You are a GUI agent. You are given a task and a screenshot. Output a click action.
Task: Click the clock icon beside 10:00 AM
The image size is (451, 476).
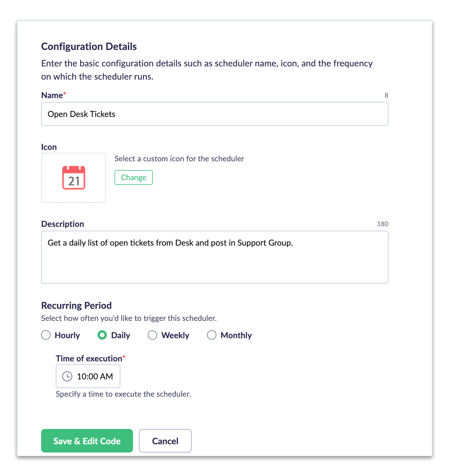click(67, 376)
